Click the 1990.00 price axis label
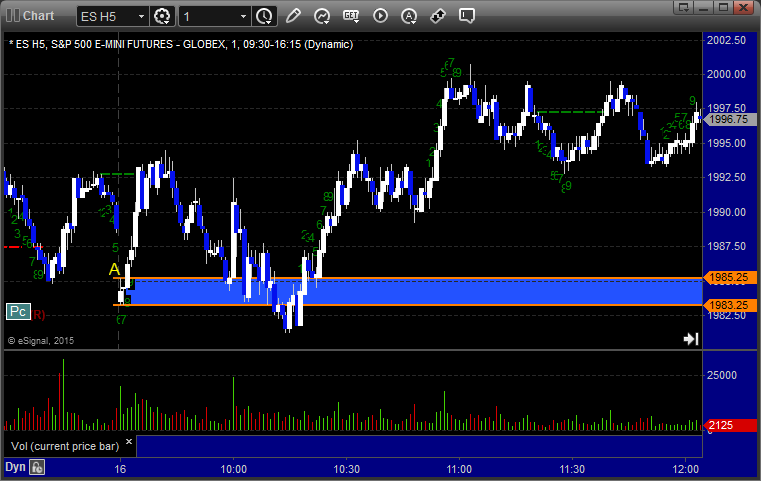This screenshot has height=481, width=761. click(x=727, y=212)
